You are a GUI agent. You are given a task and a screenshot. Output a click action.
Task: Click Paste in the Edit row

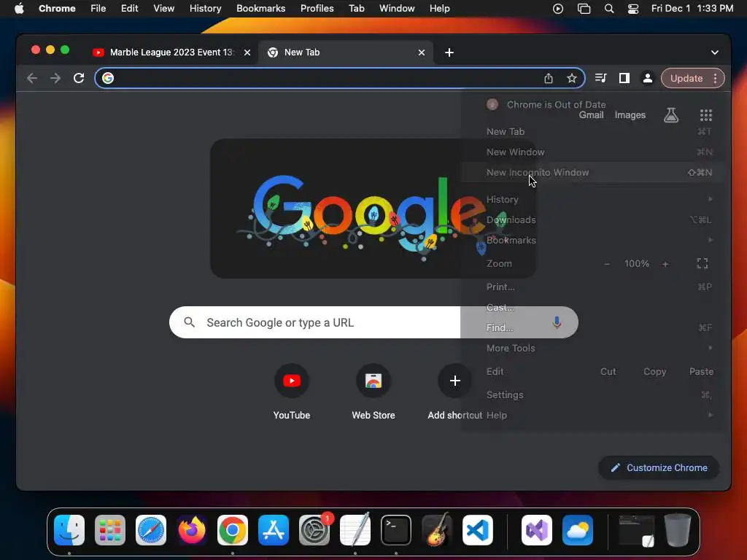pyautogui.click(x=701, y=371)
